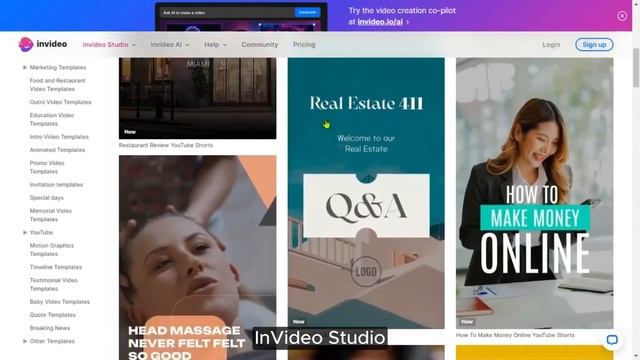Viewport: 640px width, 360px height.
Task: Select Timeline Templates category
Action: (56, 267)
